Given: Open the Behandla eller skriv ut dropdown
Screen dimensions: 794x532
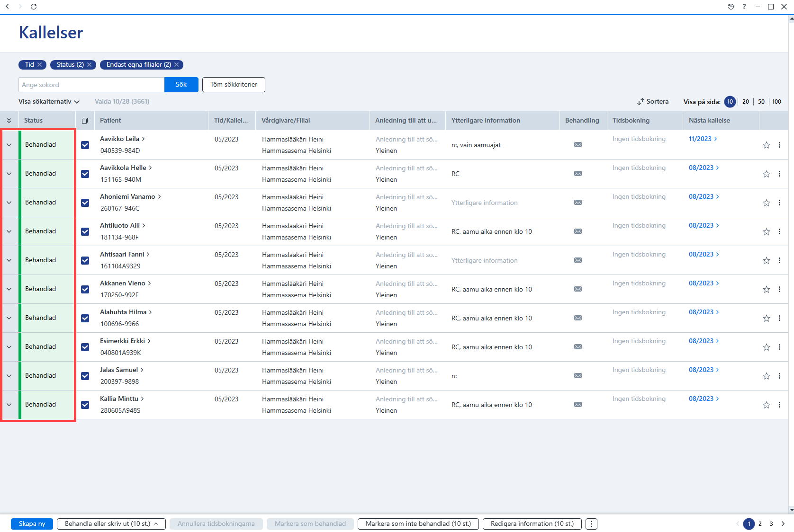Looking at the screenshot, I should click(x=111, y=524).
